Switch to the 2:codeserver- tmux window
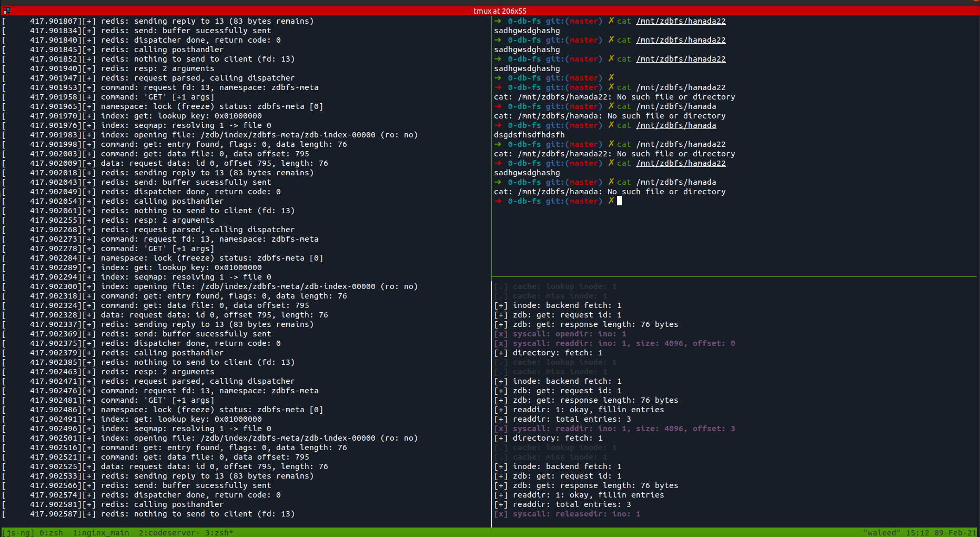This screenshot has height=537, width=980. [168, 532]
